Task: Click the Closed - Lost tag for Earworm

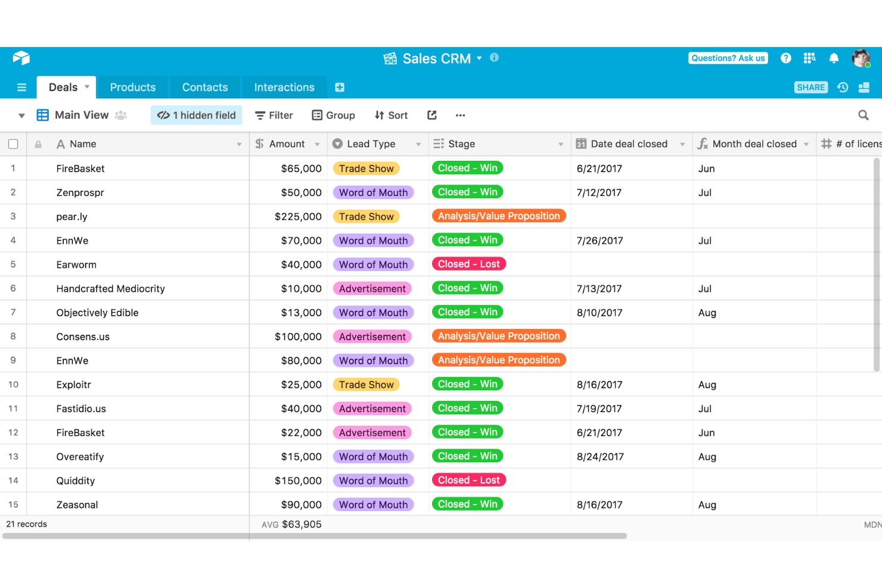Action: tap(469, 264)
